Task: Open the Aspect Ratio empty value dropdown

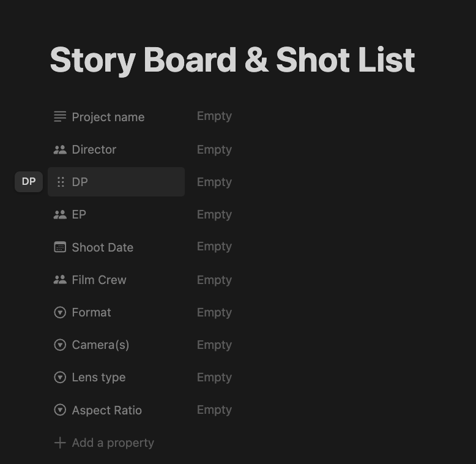Action: (x=214, y=410)
